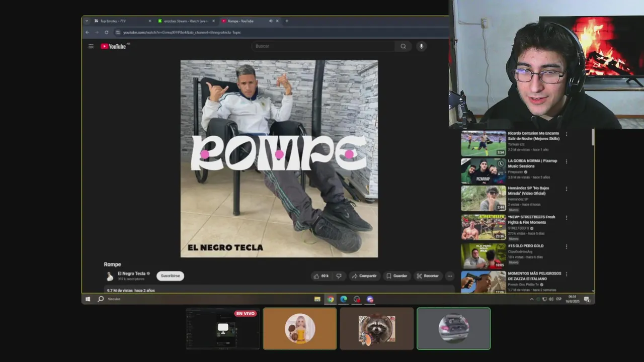Click the search magnifier button beside Buscar
This screenshot has height=362, width=644.
[403, 46]
